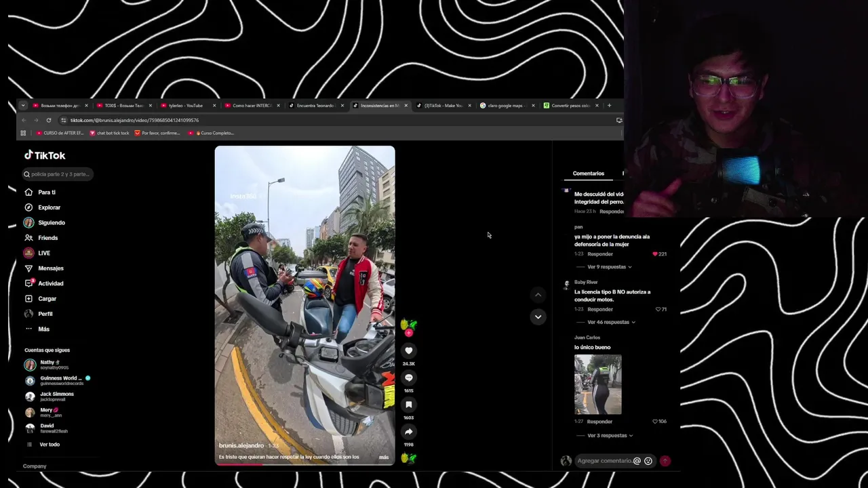868x488 pixels.
Task: Open video comments bubble icon
Action: 409,378
